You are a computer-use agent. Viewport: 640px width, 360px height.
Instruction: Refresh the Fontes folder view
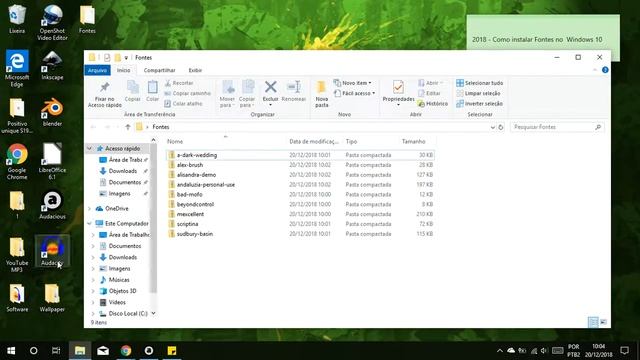[501, 127]
